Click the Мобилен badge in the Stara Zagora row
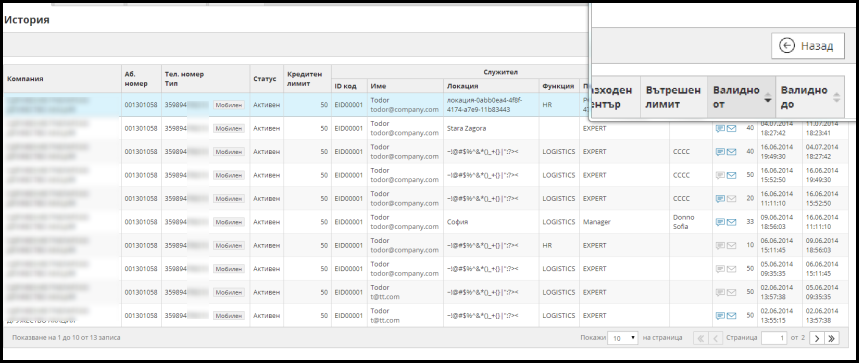Image resolution: width=859 pixels, height=363 pixels. click(228, 129)
